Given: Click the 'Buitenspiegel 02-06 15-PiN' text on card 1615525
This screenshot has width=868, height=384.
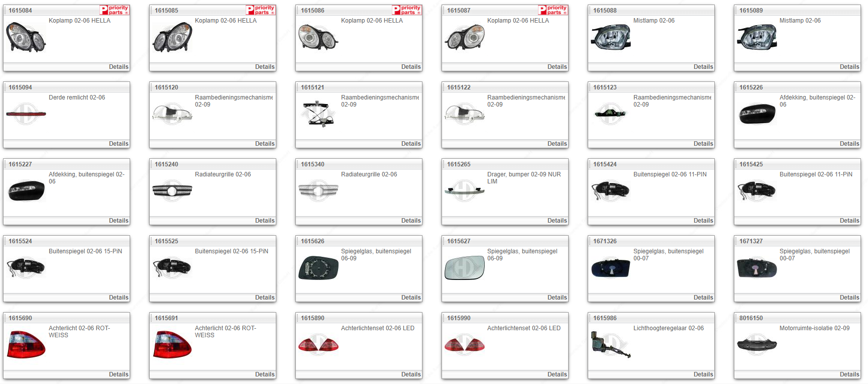Looking at the screenshot, I should [231, 251].
